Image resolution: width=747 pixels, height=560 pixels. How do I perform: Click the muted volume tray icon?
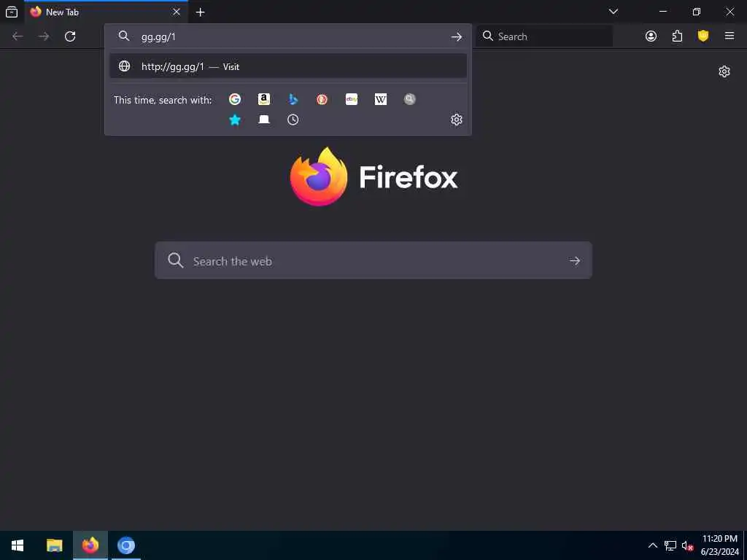tap(687, 545)
